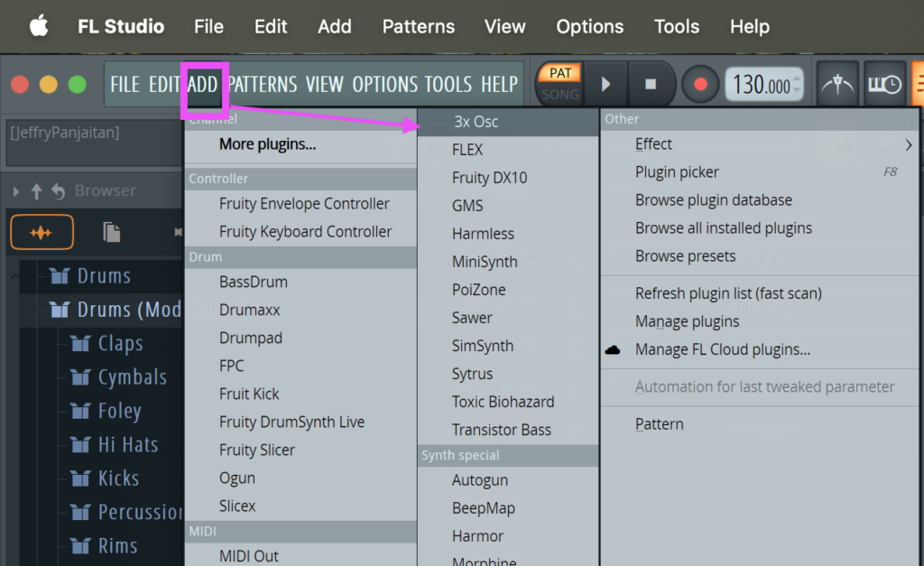Click the 130.000 tempo field
Viewport: 924px width, 566px height.
(x=760, y=85)
